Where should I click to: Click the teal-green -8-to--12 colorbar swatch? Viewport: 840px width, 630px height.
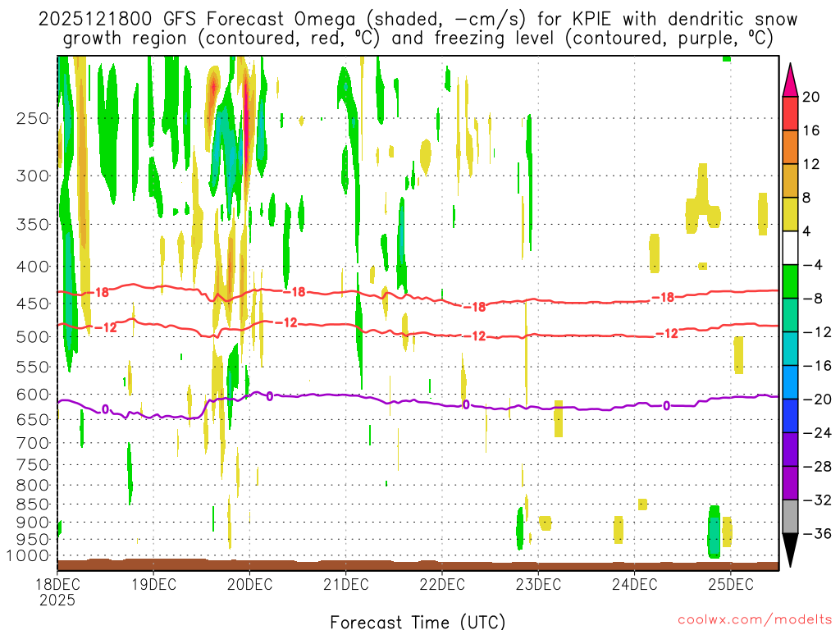790,315
